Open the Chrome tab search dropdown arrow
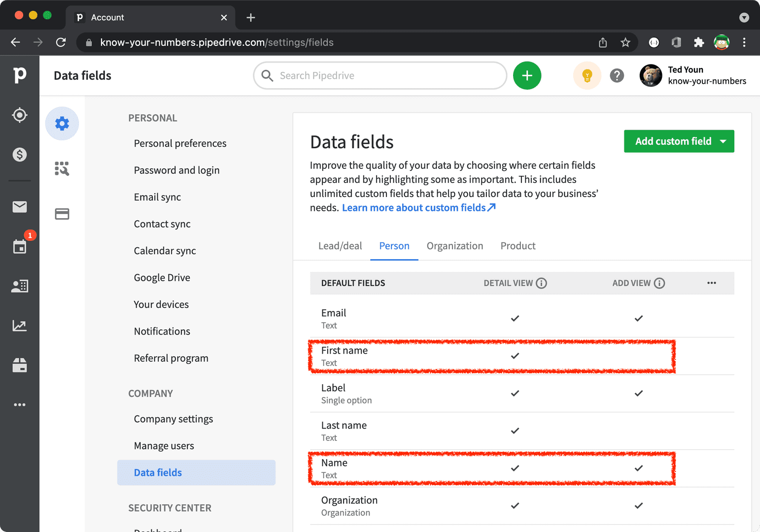 tap(744, 18)
